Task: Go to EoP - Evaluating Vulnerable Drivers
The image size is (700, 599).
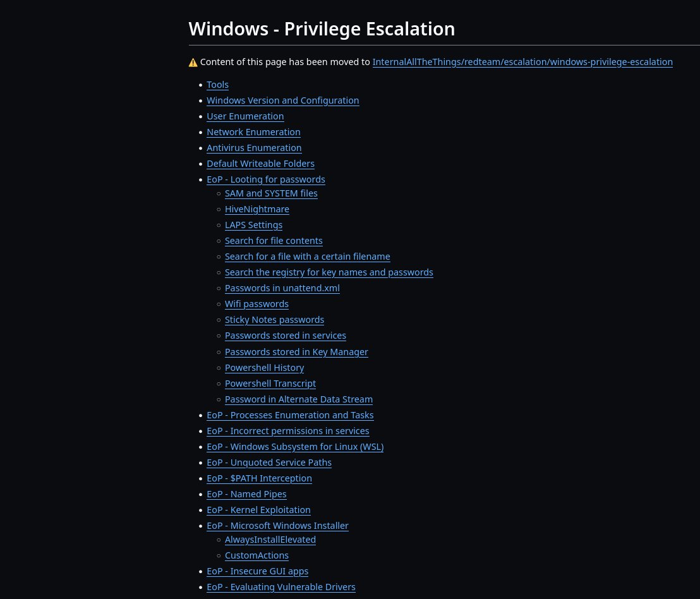Action: pos(281,588)
